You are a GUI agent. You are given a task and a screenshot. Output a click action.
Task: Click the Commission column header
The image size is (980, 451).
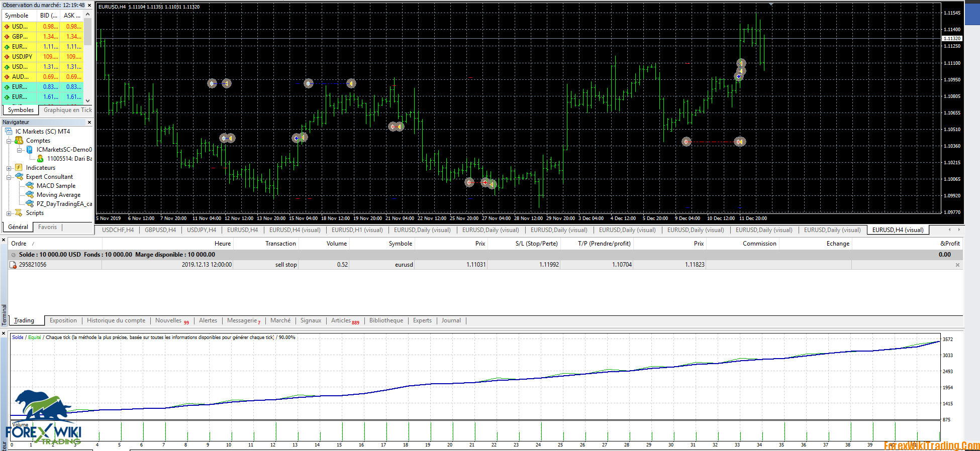pyautogui.click(x=742, y=244)
